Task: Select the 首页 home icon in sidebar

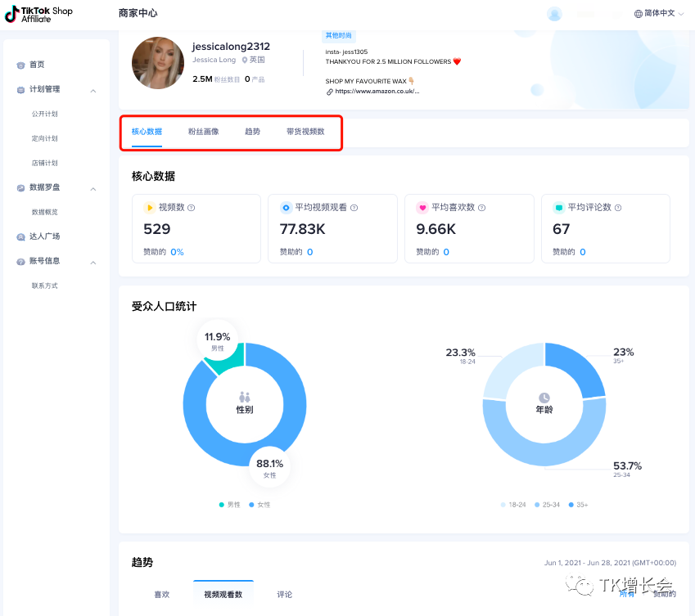Action: [x=21, y=65]
